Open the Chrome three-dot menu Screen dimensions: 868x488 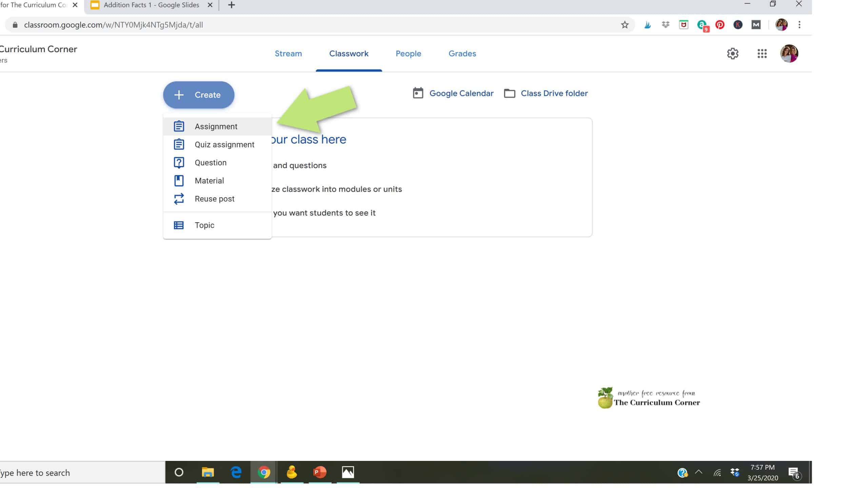(x=799, y=25)
